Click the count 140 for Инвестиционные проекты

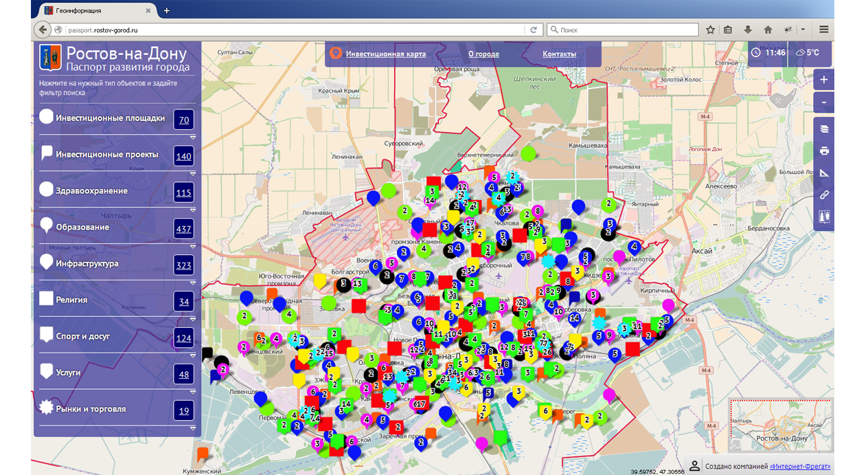click(x=184, y=157)
